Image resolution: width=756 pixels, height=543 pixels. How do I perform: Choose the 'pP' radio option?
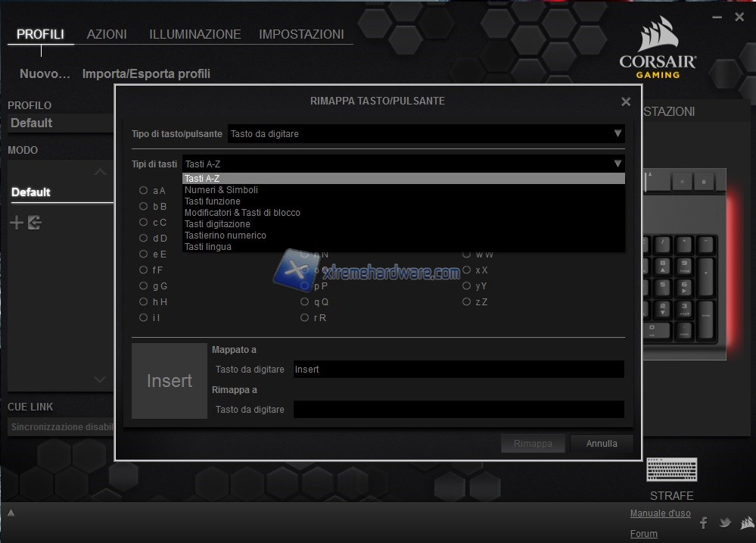pyautogui.click(x=304, y=286)
